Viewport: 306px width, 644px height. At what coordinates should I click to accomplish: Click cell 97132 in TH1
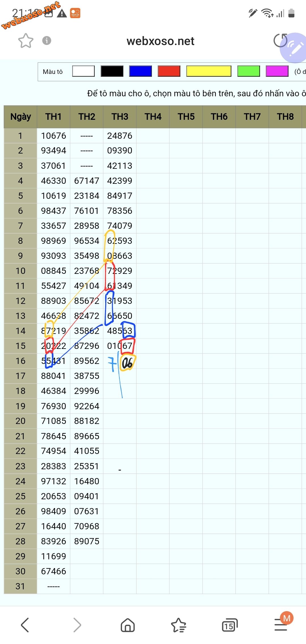tap(54, 481)
